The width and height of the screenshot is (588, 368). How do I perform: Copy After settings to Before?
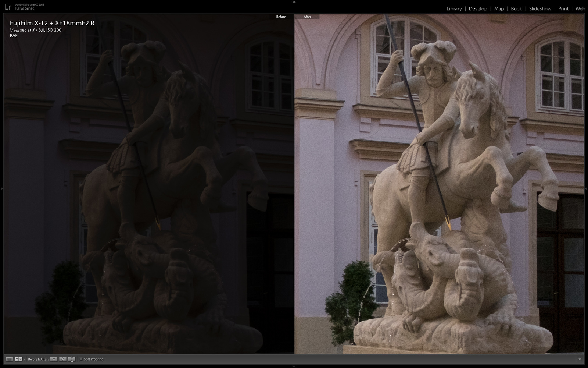click(63, 359)
